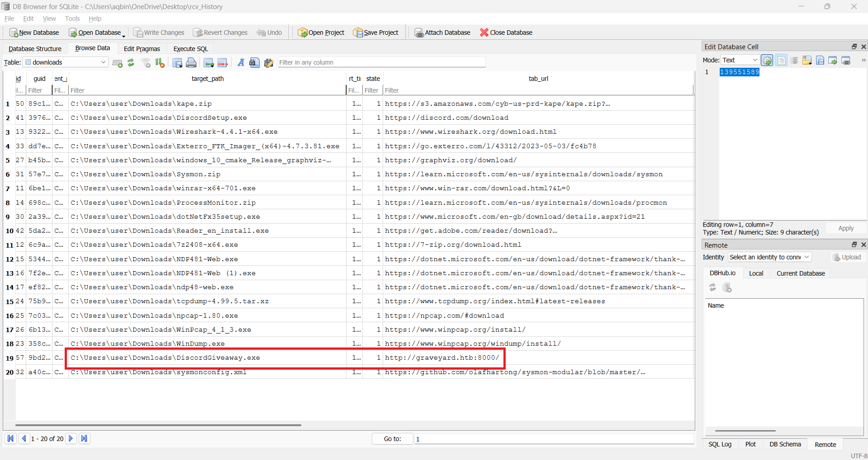Import cell content from file icon
The height and width of the screenshot is (460, 868).
pos(806,61)
